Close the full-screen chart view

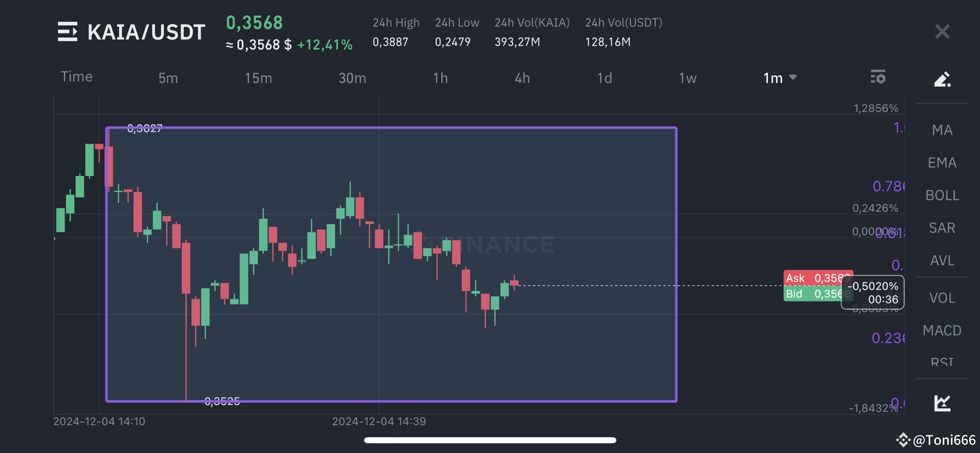pos(942,32)
